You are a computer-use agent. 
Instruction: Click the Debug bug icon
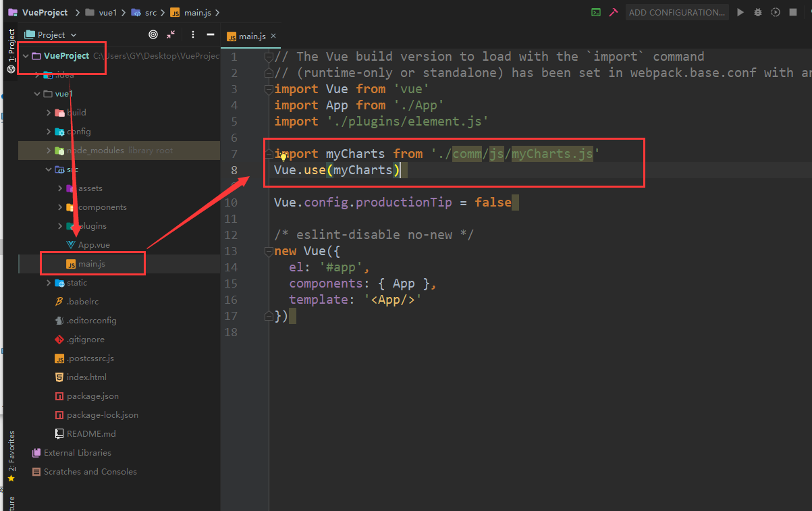(758, 12)
